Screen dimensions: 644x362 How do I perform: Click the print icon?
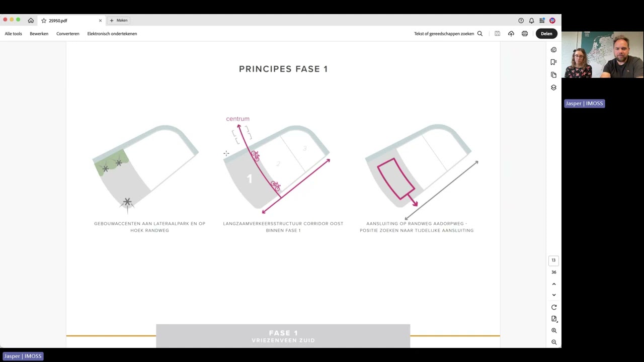coord(525,34)
